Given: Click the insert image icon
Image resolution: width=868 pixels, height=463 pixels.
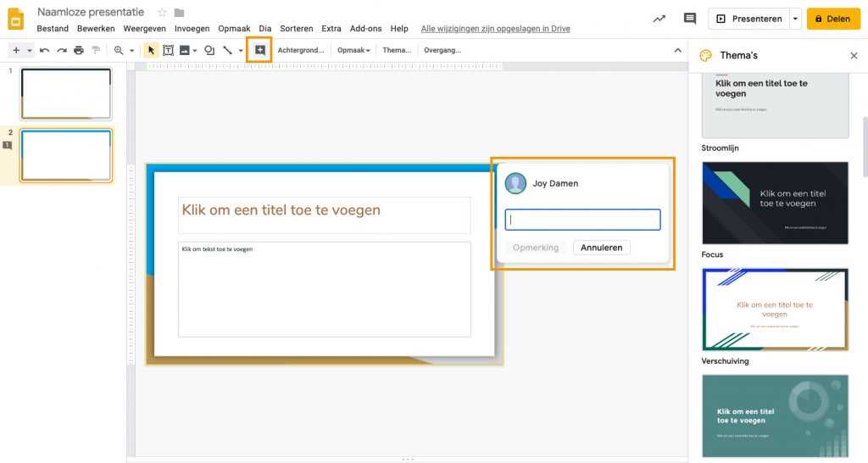Looking at the screenshot, I should [x=184, y=50].
